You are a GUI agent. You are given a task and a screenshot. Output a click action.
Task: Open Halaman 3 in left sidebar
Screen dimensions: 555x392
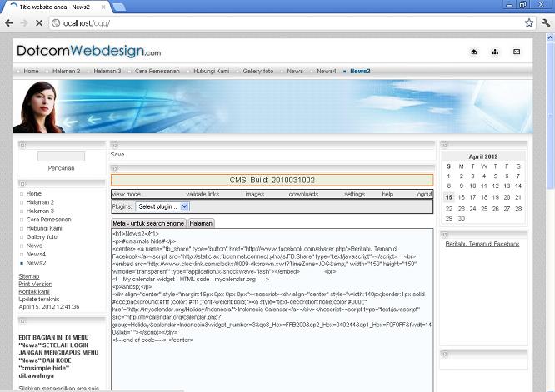[40, 211]
